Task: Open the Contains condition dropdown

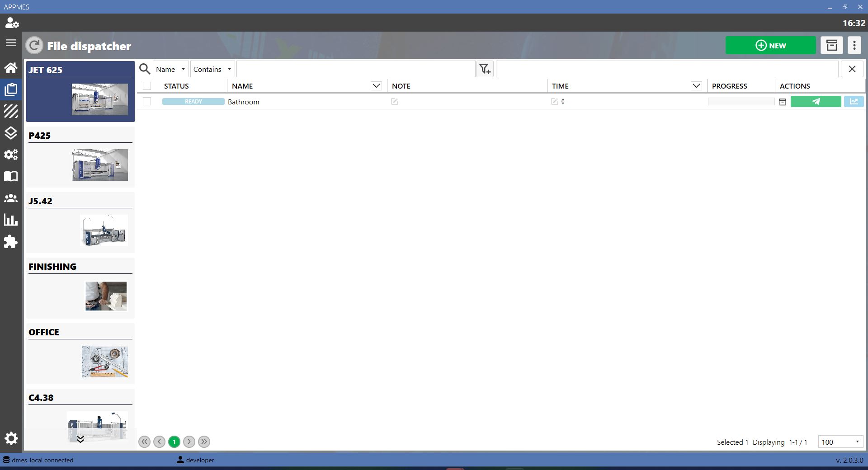Action: point(212,69)
